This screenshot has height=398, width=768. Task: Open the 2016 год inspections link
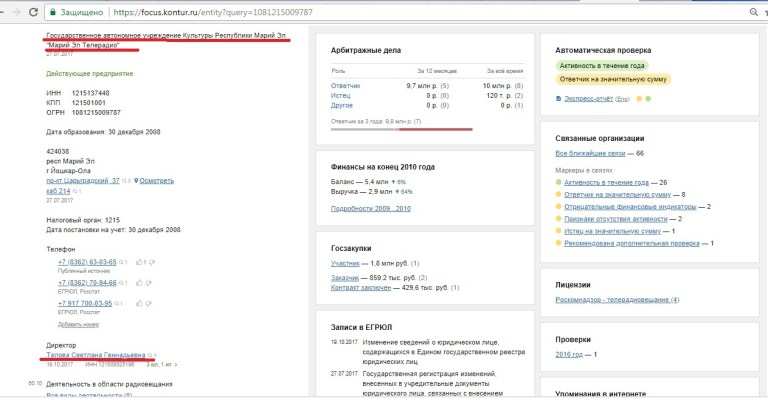click(569, 354)
